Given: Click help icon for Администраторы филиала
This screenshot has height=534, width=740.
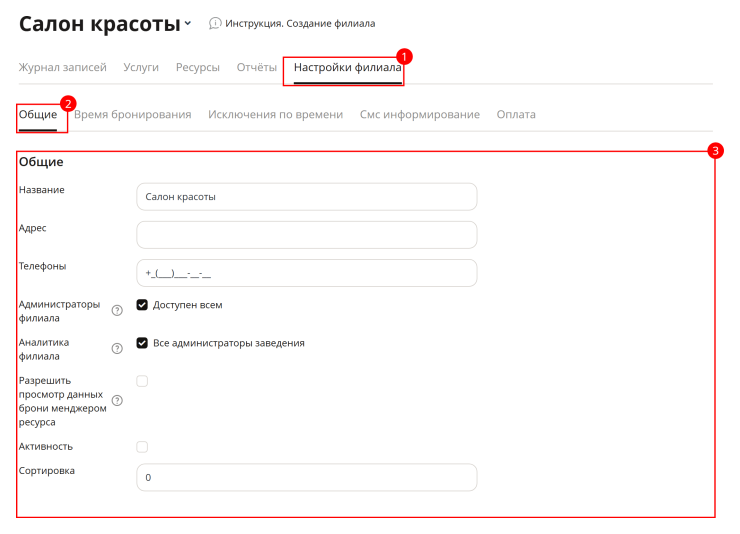Looking at the screenshot, I should (x=117, y=310).
